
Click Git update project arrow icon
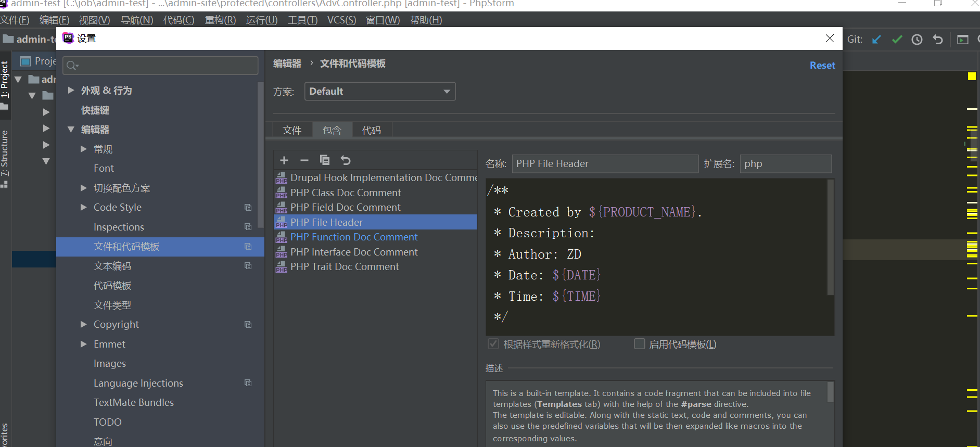coord(877,40)
